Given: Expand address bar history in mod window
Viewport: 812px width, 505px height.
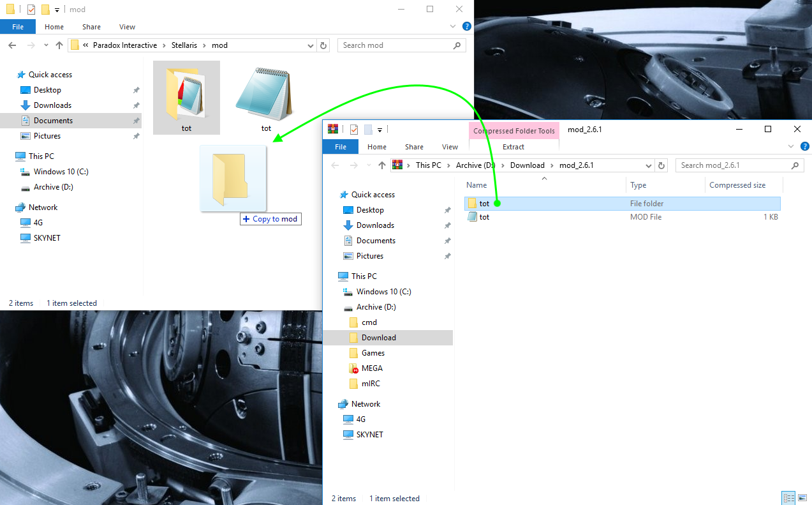Looking at the screenshot, I should (x=311, y=45).
